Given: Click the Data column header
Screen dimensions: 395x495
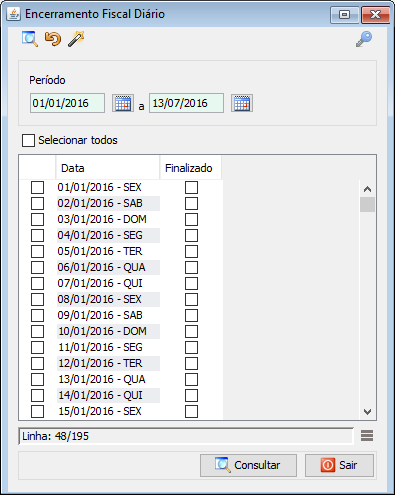Looking at the screenshot, I should click(108, 168).
